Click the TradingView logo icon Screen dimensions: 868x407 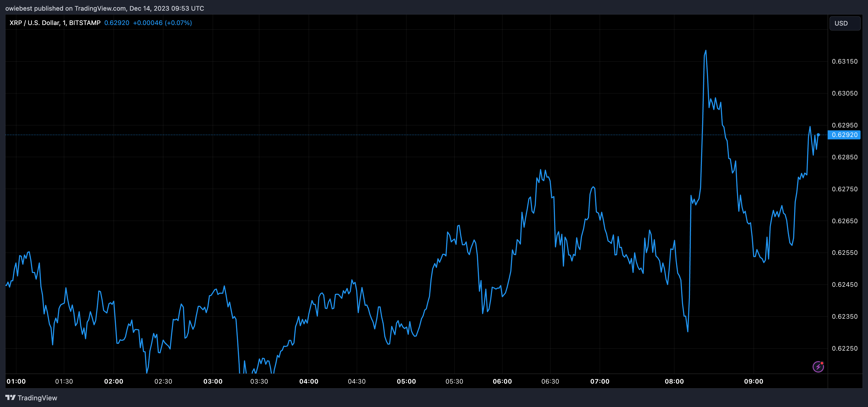click(10, 398)
